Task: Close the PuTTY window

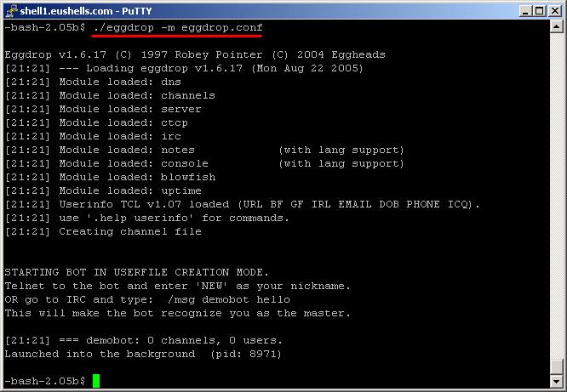Action: point(555,11)
